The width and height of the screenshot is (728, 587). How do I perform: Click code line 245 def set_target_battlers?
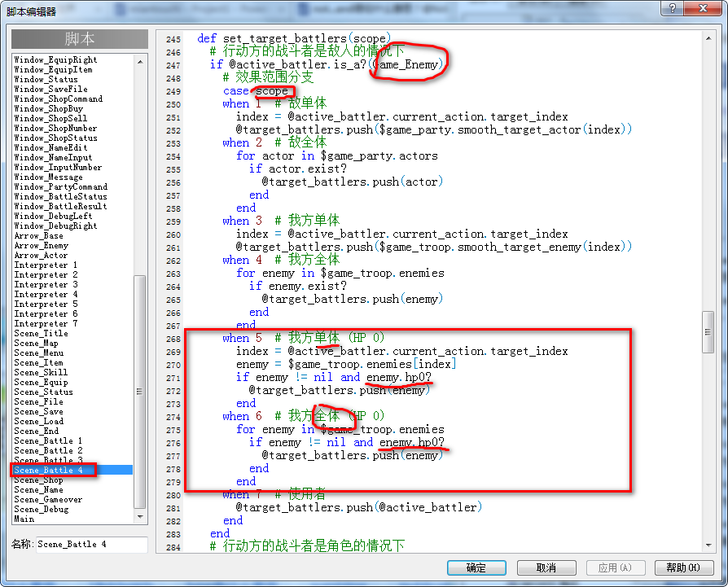(x=294, y=38)
